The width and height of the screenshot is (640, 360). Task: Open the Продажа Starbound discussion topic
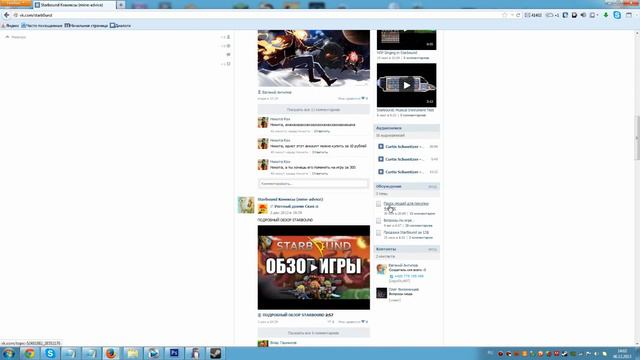(406, 233)
